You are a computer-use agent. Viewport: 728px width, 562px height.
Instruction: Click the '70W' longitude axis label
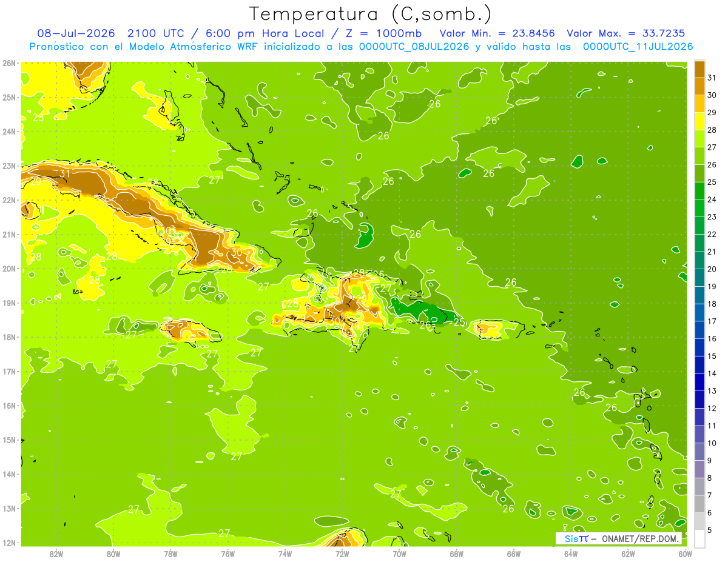tap(399, 554)
